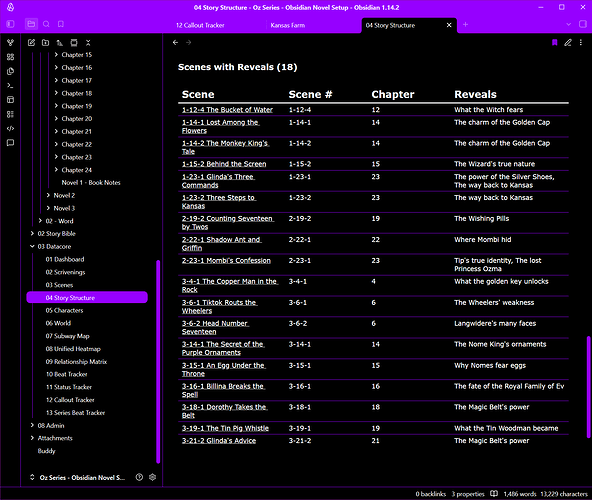The image size is (592, 500).
Task: Expand Chapter 20 folder
Action: pyautogui.click(x=56, y=119)
